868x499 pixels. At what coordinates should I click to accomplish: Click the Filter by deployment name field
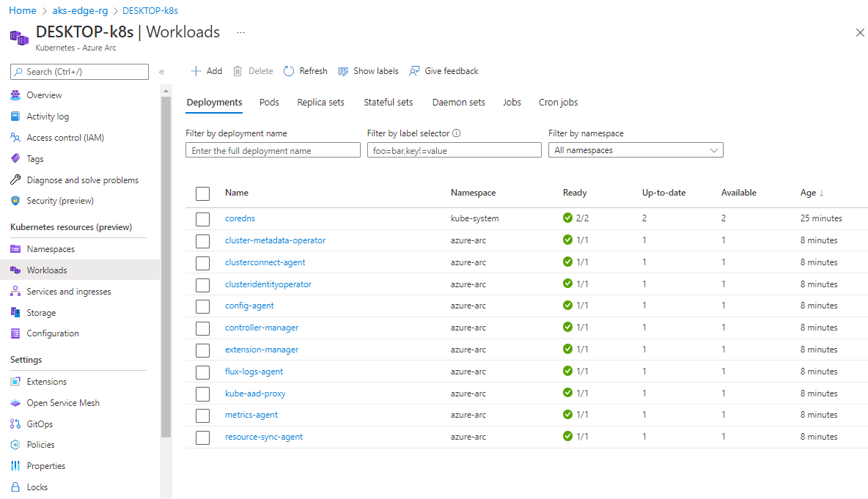tap(273, 150)
